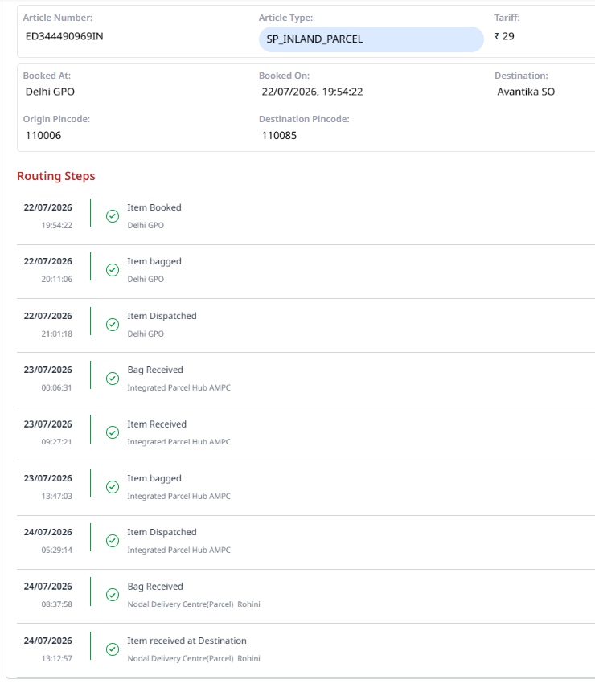Click the Article Number label
595x700 pixels.
point(58,18)
